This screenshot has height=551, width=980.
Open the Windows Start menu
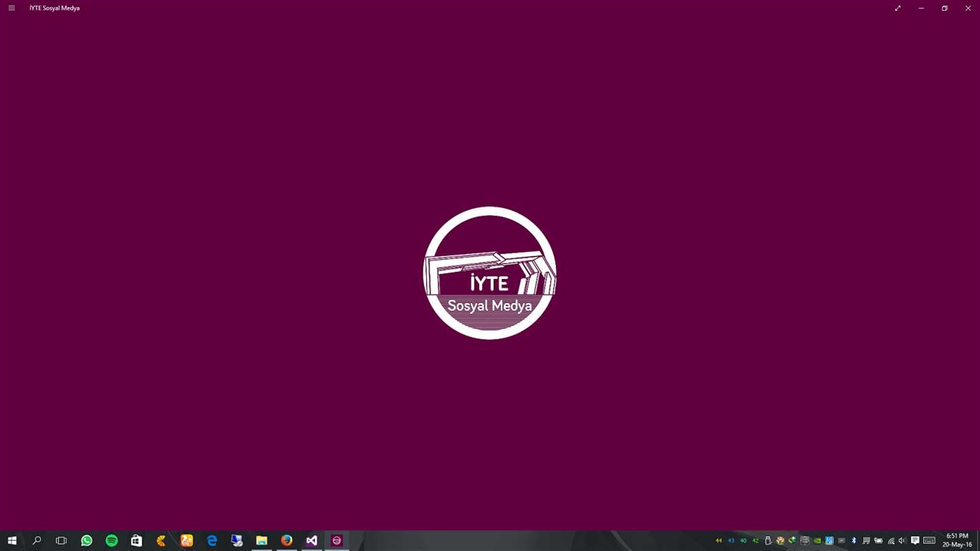point(12,541)
